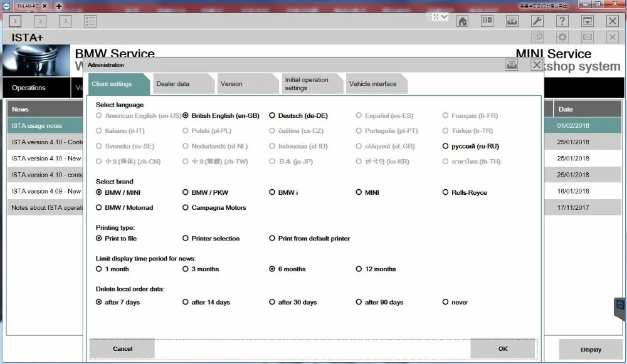This screenshot has width=627, height=364.
Task: Select numbered box 2 in the toolbar
Action: tap(40, 21)
